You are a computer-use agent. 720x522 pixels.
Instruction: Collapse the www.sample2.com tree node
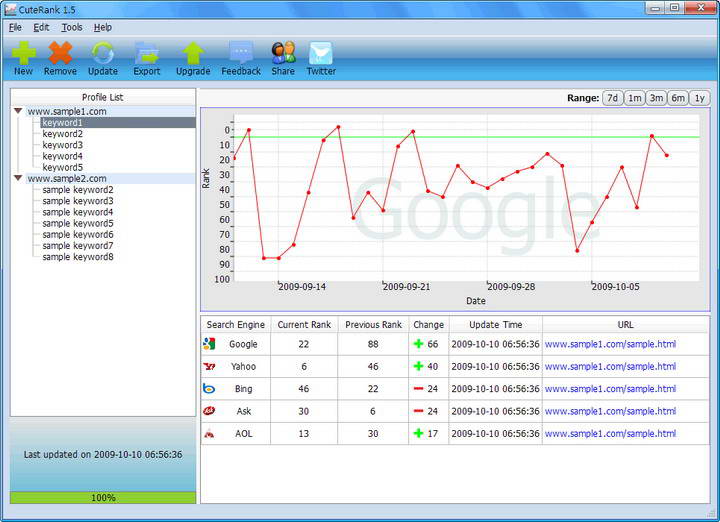[18, 178]
